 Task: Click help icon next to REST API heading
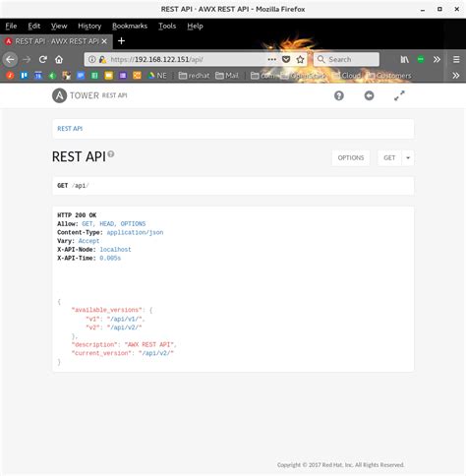coord(111,153)
